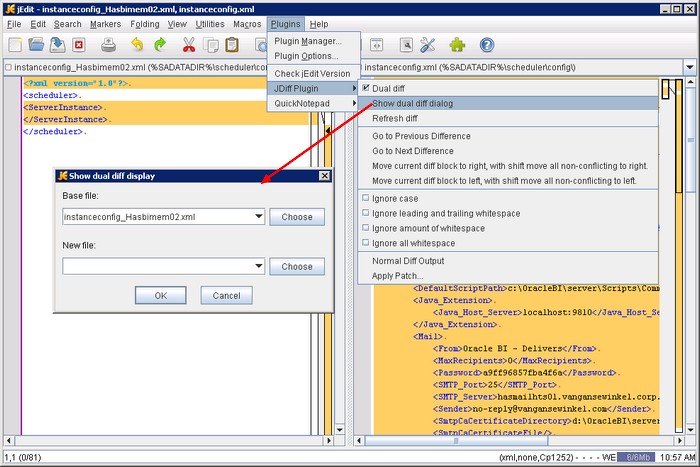Click the Redo arrow icon
Screen dimensions: 700x467
160,45
